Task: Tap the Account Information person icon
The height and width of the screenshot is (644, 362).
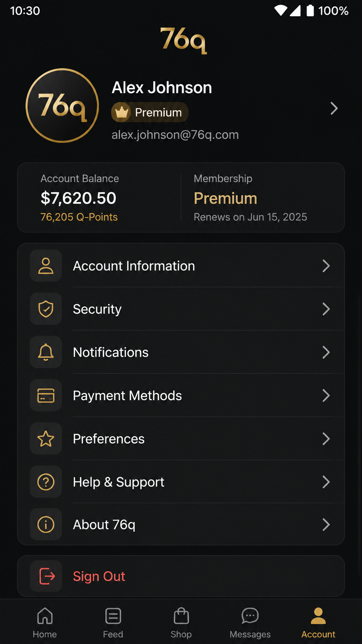Action: pyautogui.click(x=46, y=266)
